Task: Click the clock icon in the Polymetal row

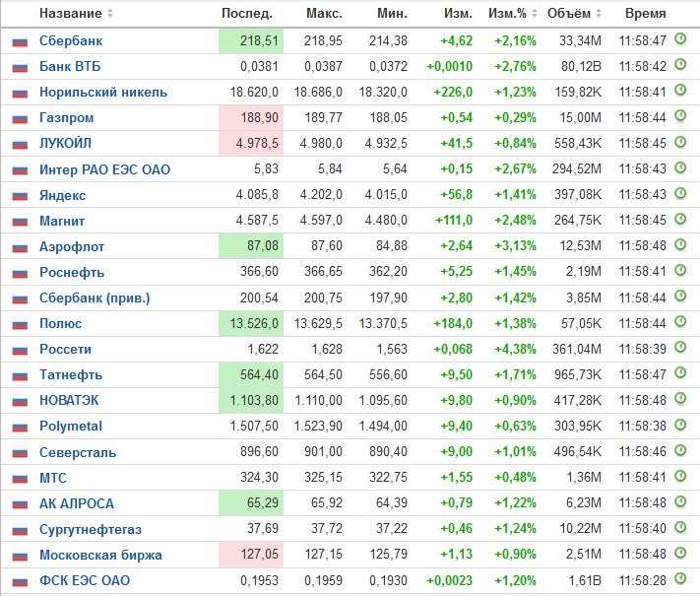Action: 680,424
